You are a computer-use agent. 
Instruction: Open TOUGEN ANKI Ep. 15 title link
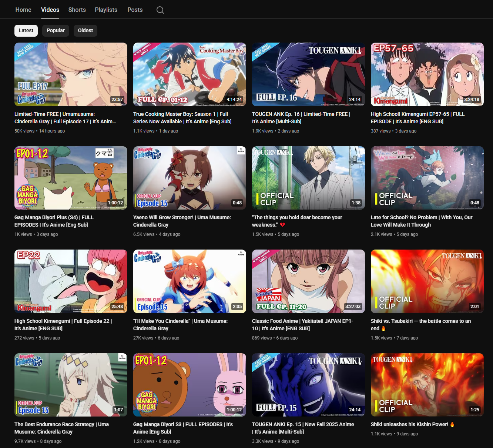coord(303,428)
